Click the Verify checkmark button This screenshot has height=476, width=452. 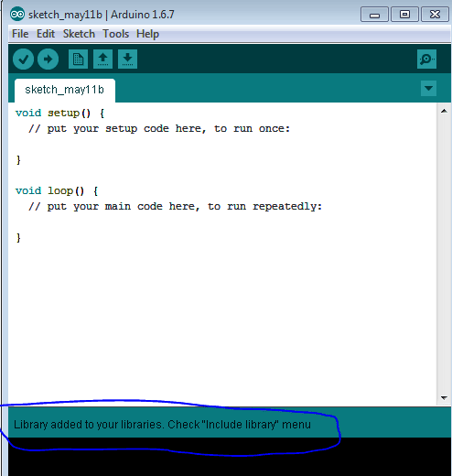23,59
